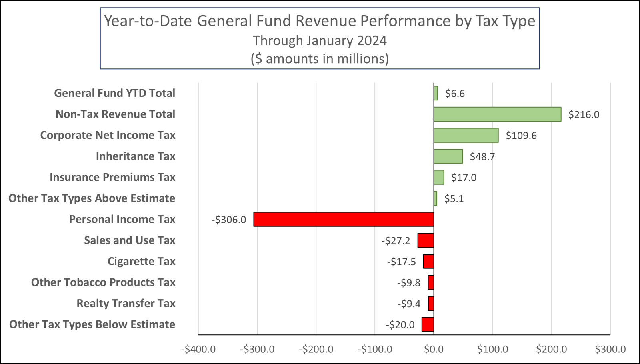This screenshot has width=640, height=364.
Task: Select the green Insurance Premiums Tax bar
Action: [439, 177]
